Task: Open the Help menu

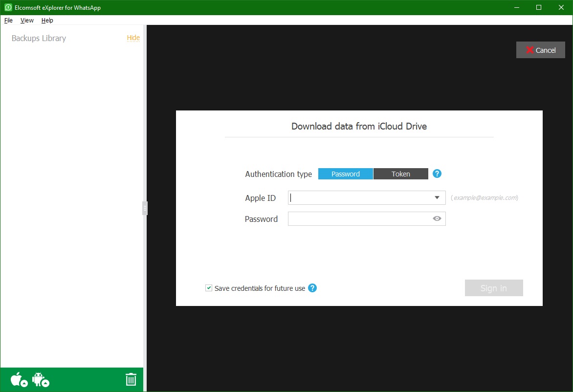Action: click(47, 21)
